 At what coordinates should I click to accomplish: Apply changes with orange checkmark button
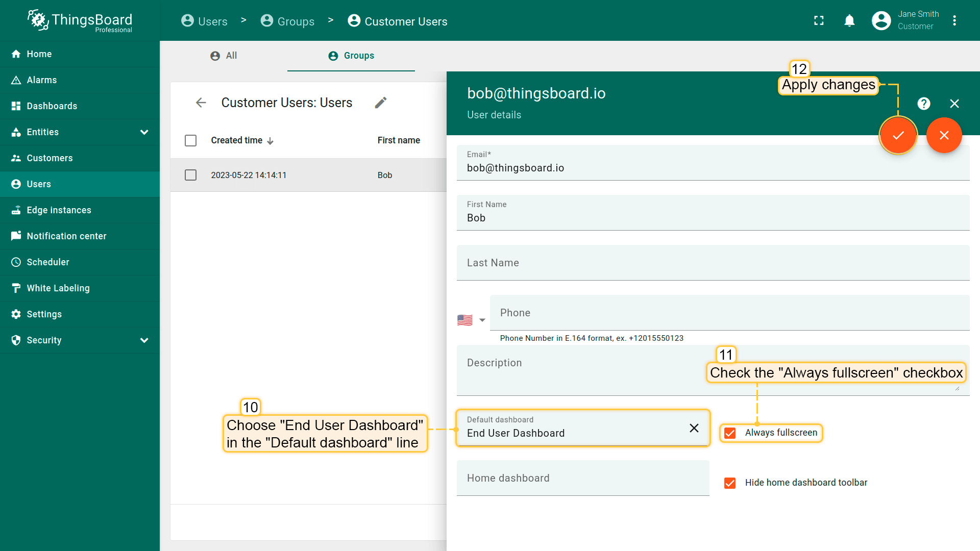[898, 135]
